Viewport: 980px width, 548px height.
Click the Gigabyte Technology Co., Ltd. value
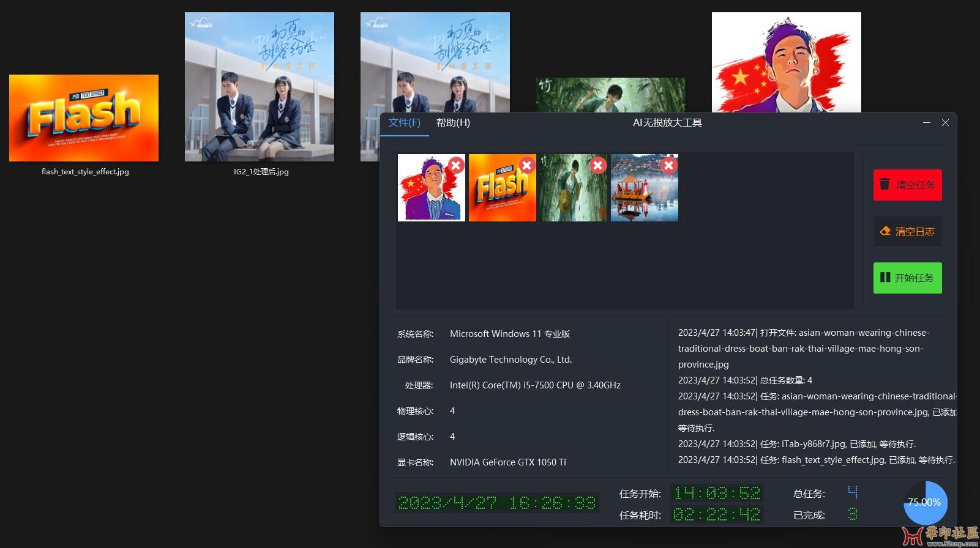511,360
